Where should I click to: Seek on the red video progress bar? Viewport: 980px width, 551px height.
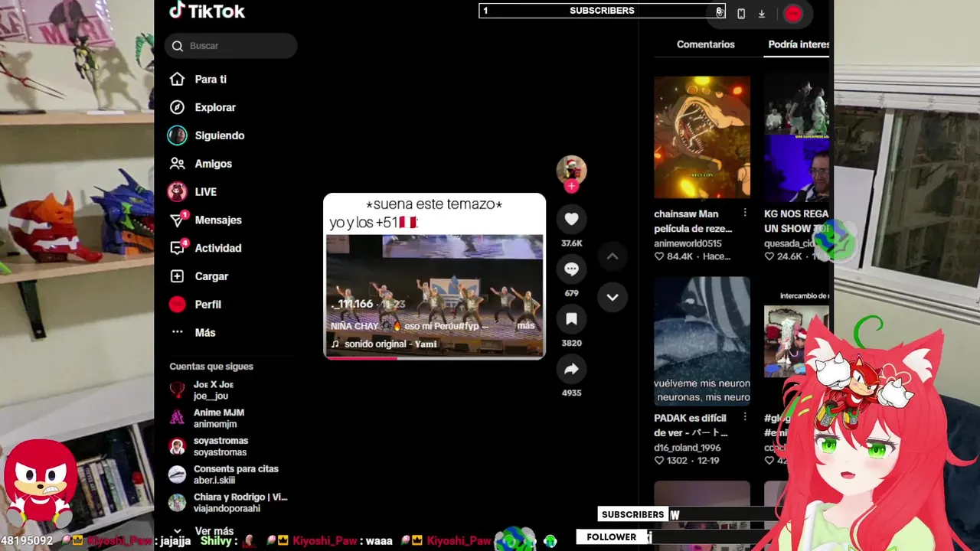(x=434, y=357)
